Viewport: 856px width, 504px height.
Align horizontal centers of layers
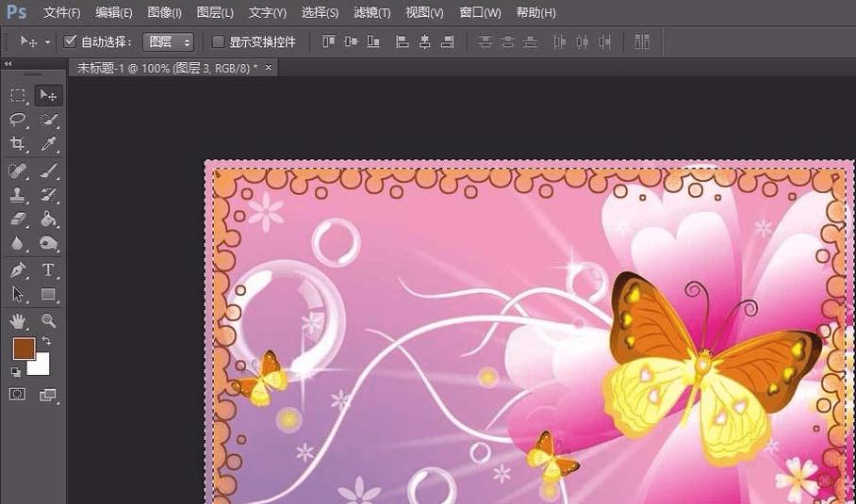[x=425, y=41]
